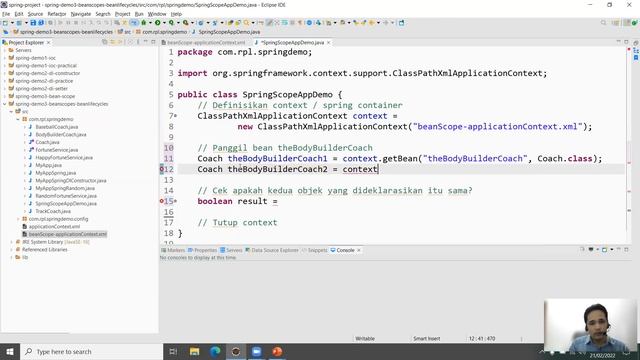Screen dimensions: 640x360
Task: Select TrackCoach.java in Project Explorer
Action: pos(53,211)
